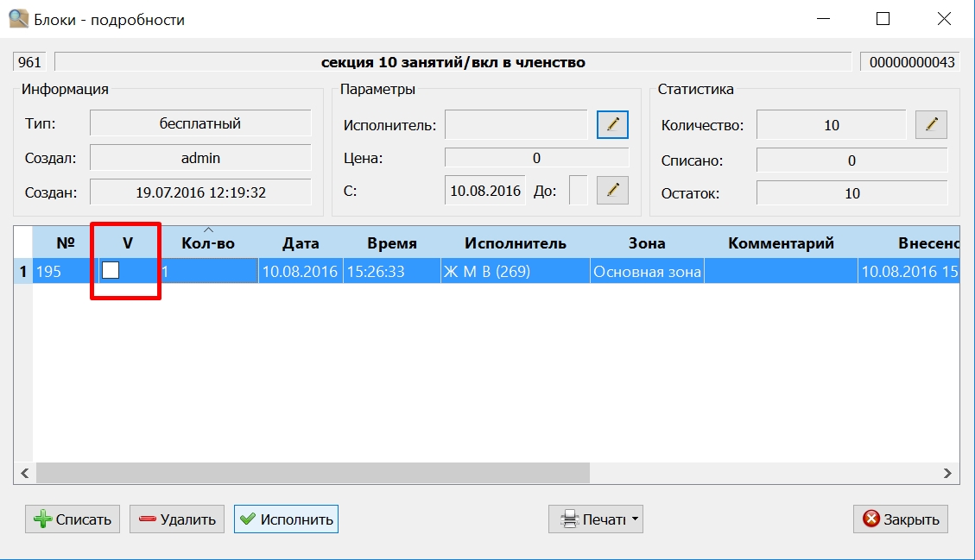Click the Списано value 0
This screenshot has width=975, height=560.
[852, 160]
